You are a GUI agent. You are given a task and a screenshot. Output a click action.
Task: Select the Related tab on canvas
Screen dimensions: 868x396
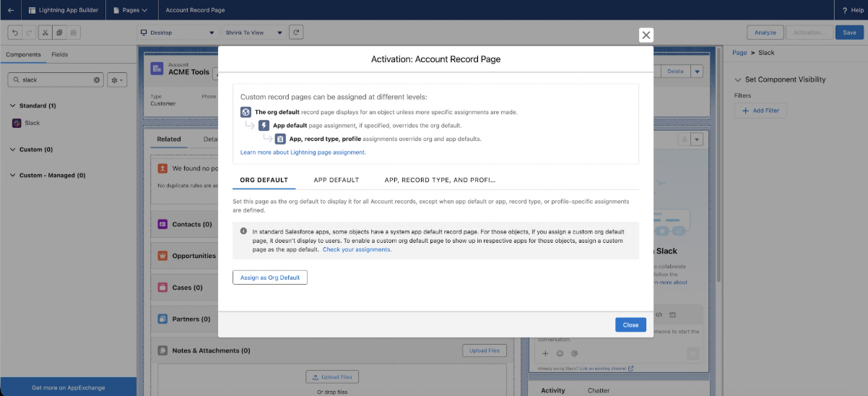point(169,139)
